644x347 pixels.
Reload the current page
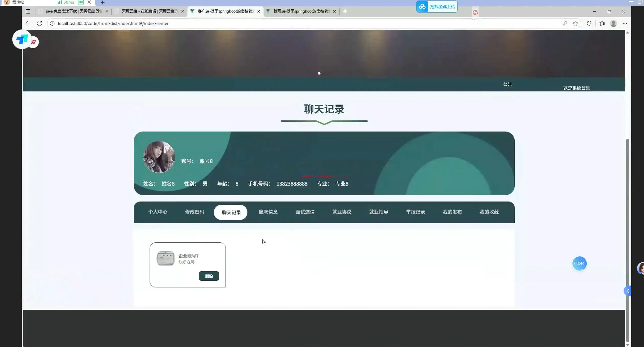(x=39, y=23)
